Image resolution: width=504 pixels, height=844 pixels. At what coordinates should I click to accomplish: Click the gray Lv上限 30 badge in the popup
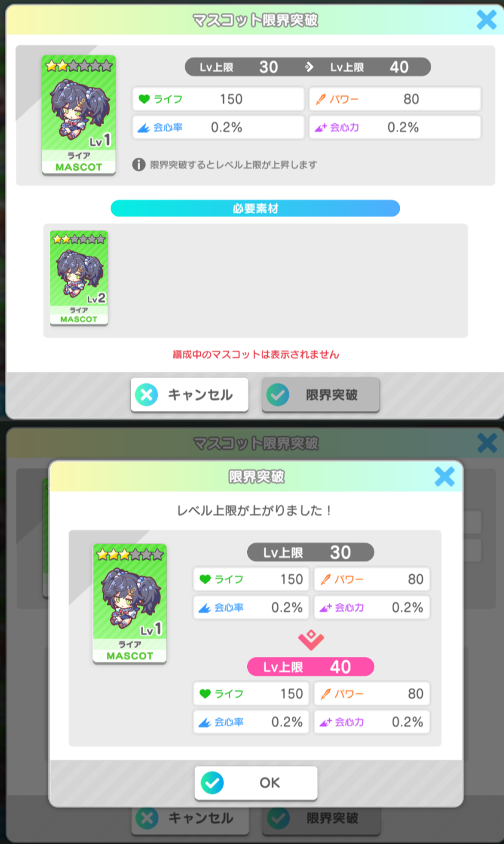coord(311,552)
